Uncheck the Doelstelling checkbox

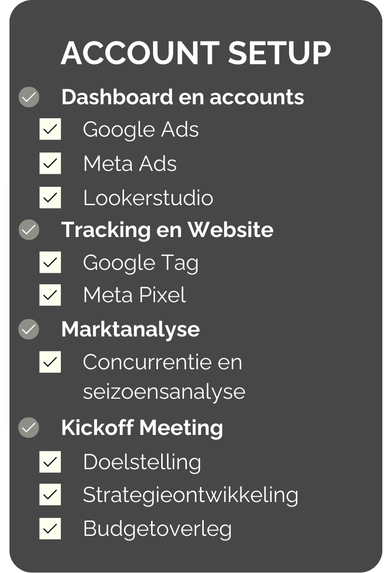[50, 462]
